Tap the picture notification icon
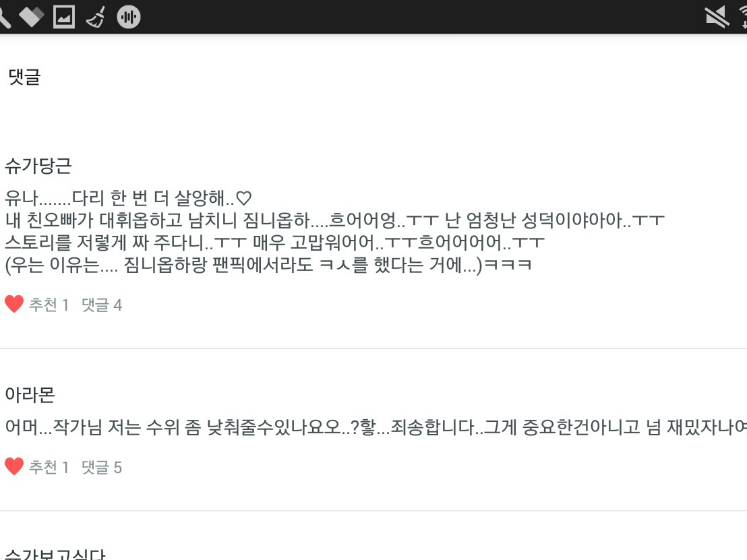 (x=64, y=17)
